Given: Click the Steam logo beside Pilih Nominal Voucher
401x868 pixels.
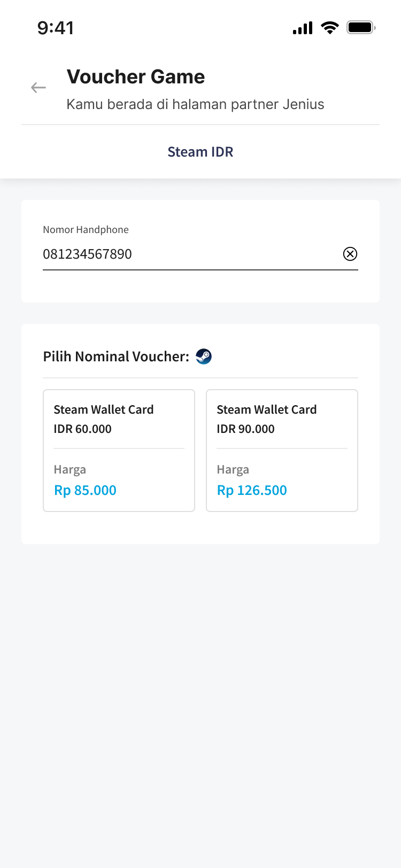Looking at the screenshot, I should click(204, 356).
